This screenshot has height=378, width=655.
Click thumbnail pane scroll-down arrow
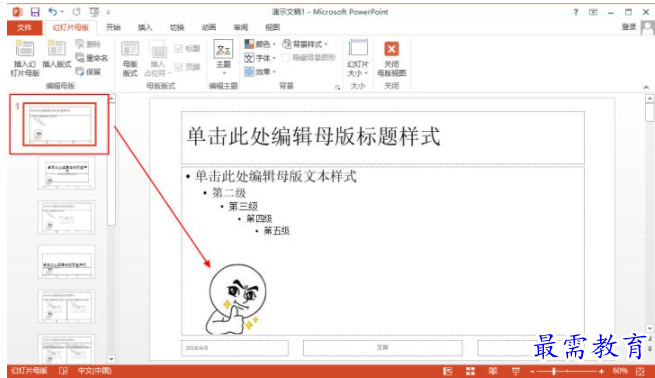(111, 359)
